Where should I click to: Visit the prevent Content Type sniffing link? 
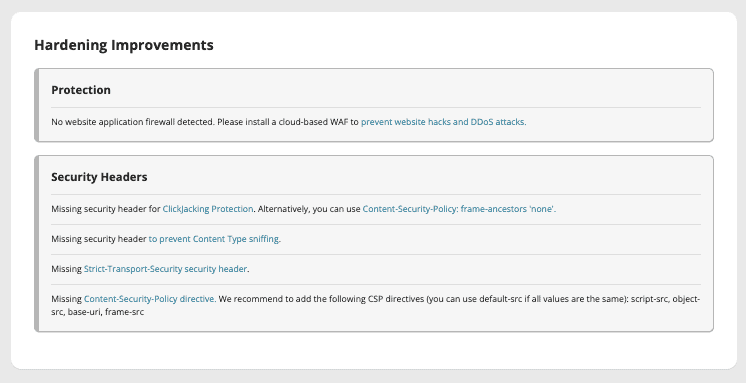click(x=214, y=239)
